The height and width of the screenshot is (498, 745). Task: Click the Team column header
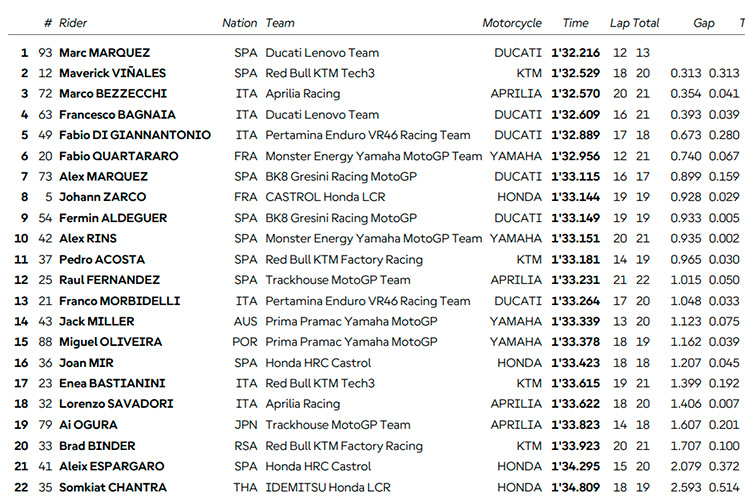coord(280,23)
